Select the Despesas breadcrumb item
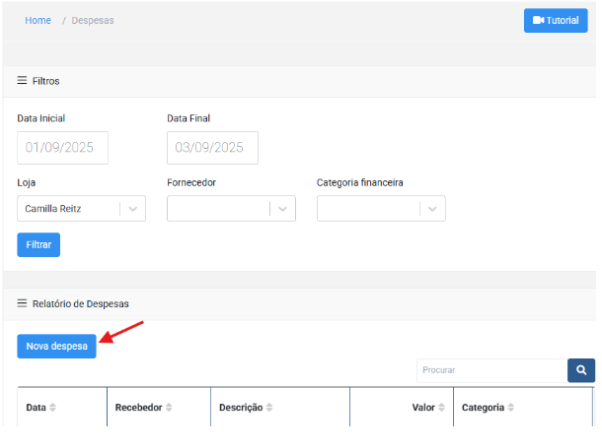 (93, 20)
